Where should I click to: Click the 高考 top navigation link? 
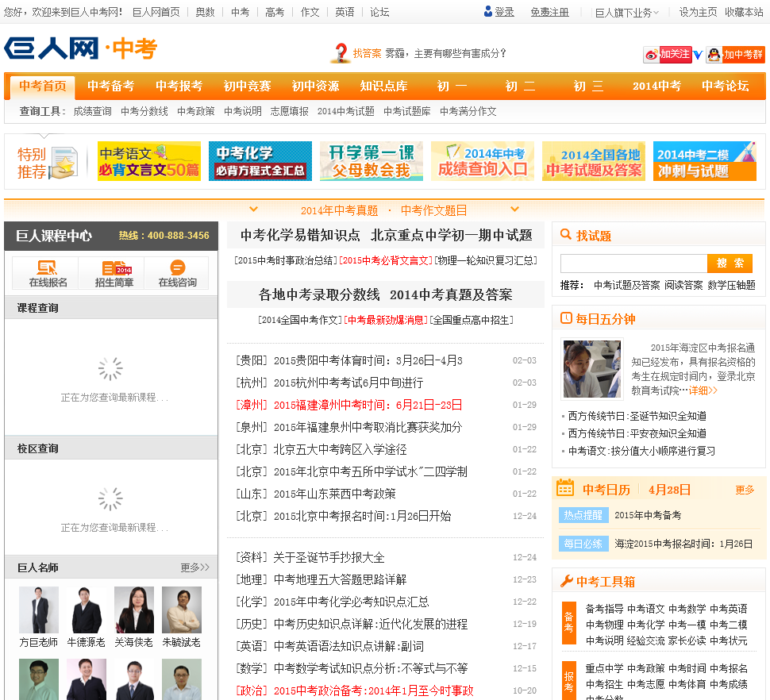(275, 12)
